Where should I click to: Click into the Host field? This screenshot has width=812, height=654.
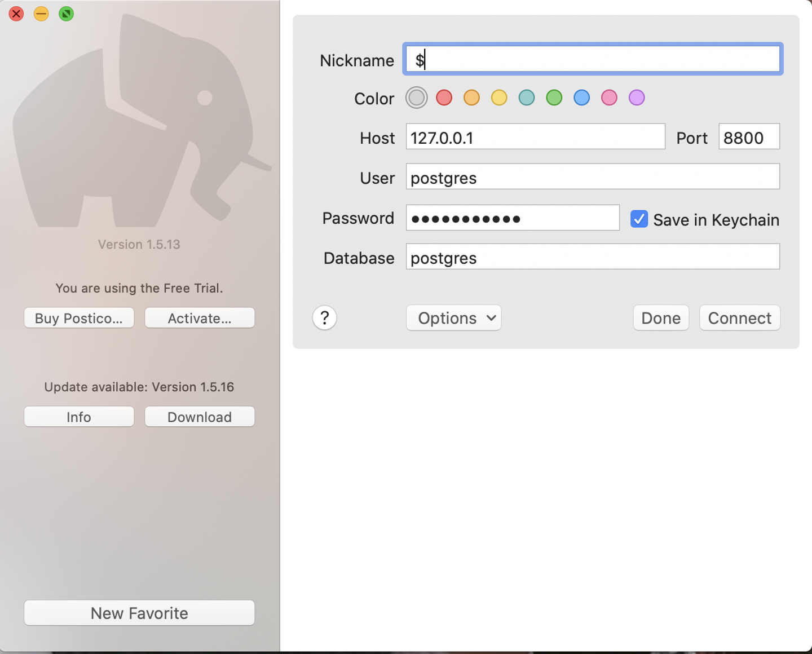click(x=536, y=136)
